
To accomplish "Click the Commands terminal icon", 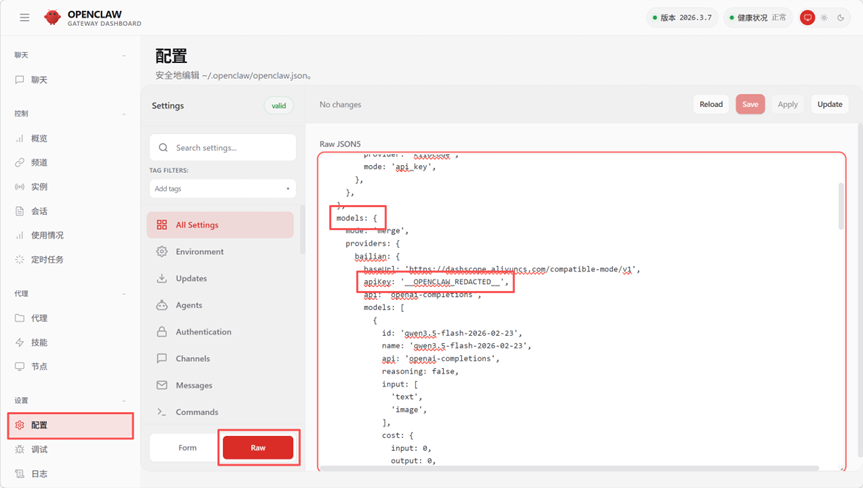I will (162, 412).
